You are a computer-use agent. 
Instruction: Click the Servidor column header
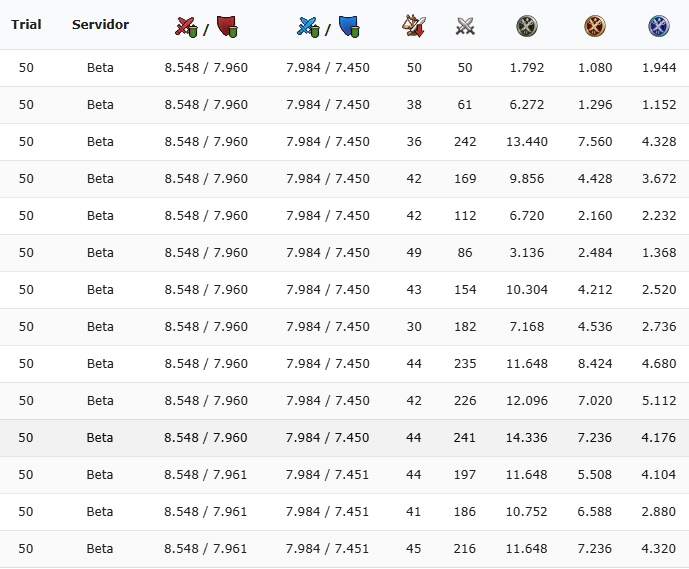pyautogui.click(x=101, y=25)
